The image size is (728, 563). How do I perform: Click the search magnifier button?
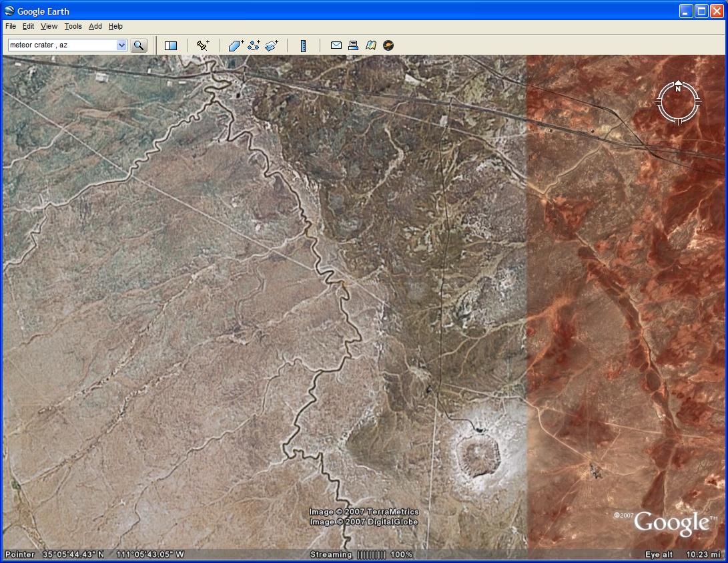[139, 45]
